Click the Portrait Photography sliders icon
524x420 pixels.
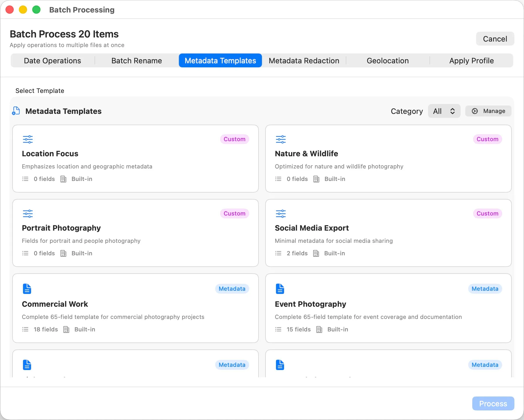[28, 213]
